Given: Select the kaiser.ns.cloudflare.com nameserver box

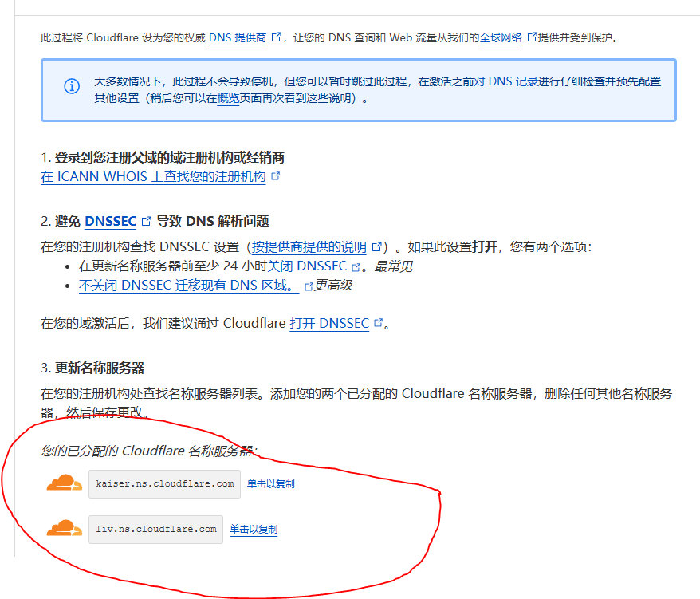Looking at the screenshot, I should (x=164, y=483).
